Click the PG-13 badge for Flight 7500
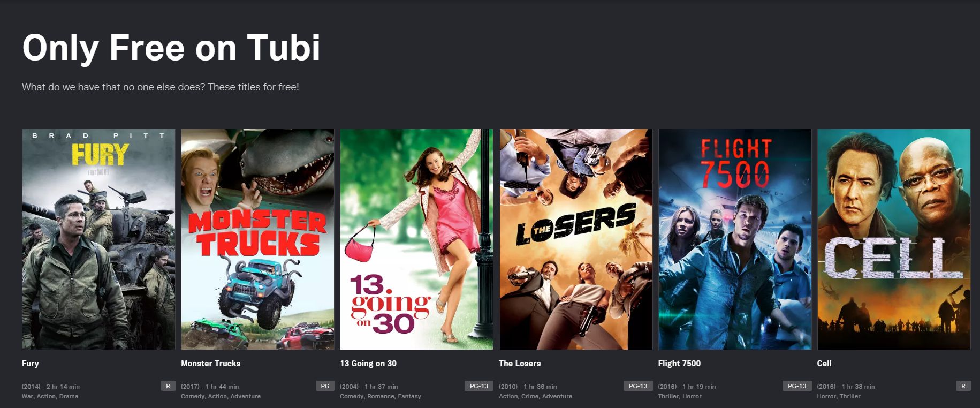Image resolution: width=980 pixels, height=408 pixels. tap(797, 386)
